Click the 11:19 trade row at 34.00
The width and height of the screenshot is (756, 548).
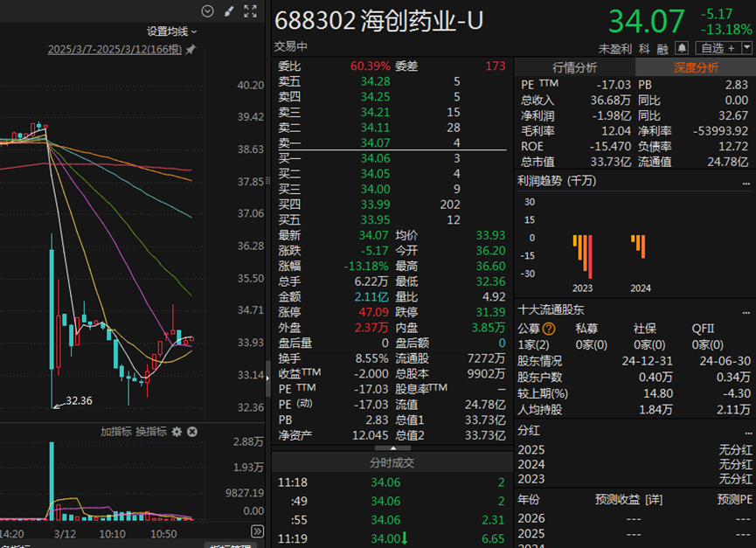pyautogui.click(x=392, y=538)
